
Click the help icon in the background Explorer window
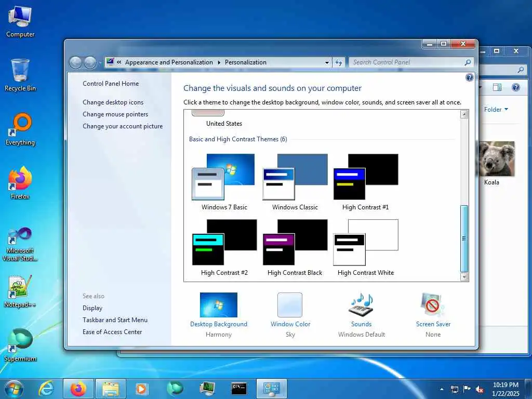coord(515,87)
